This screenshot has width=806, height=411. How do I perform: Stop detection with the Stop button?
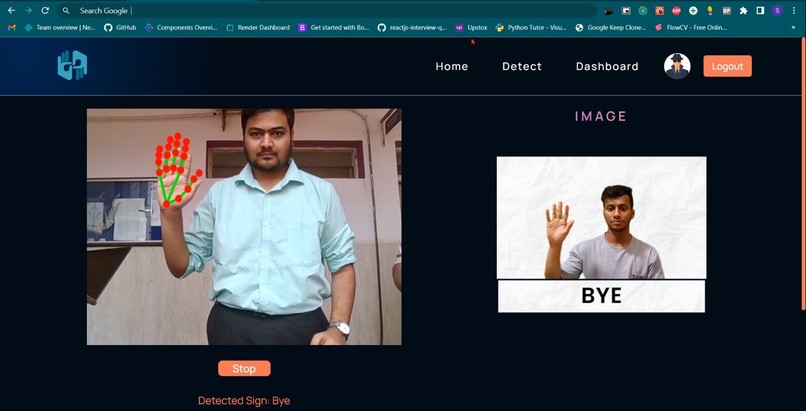coord(244,368)
